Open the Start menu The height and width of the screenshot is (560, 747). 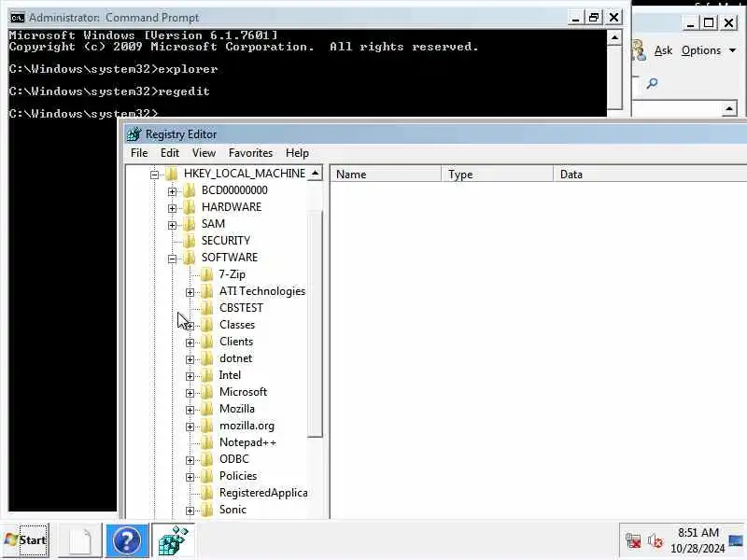(26, 540)
